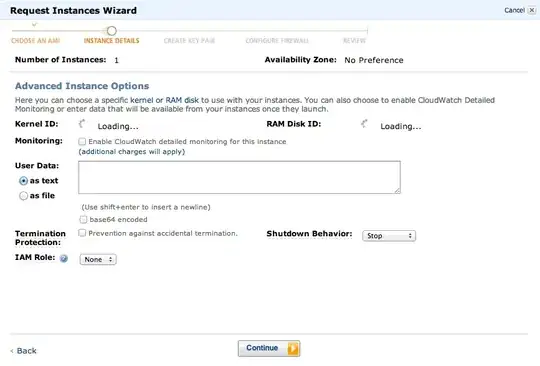Select User Data as text radio
Screen dimensions: 540x366
23,181
